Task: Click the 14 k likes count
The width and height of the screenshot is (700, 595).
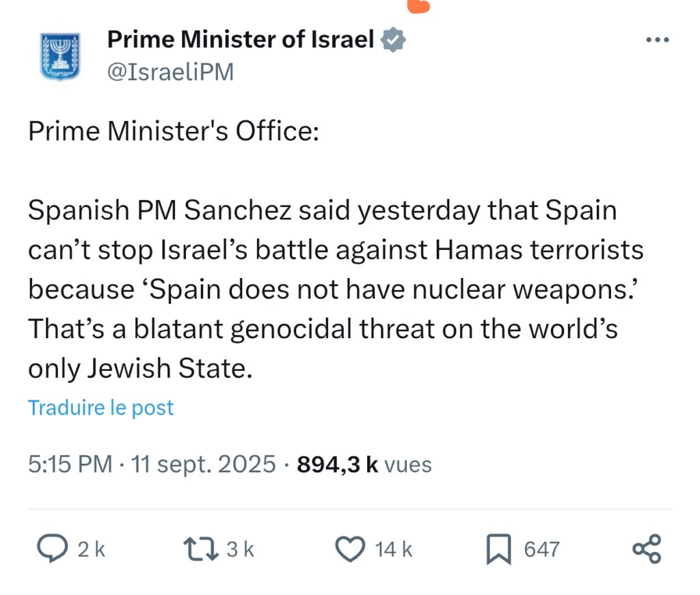Action: pyautogui.click(x=394, y=549)
